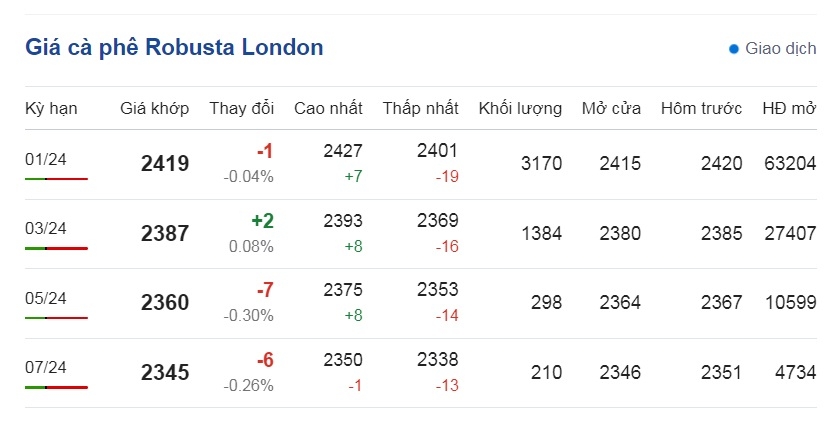Image resolution: width=838 pixels, height=425 pixels.
Task: Open the 03/24 contract row
Action: pos(421,234)
